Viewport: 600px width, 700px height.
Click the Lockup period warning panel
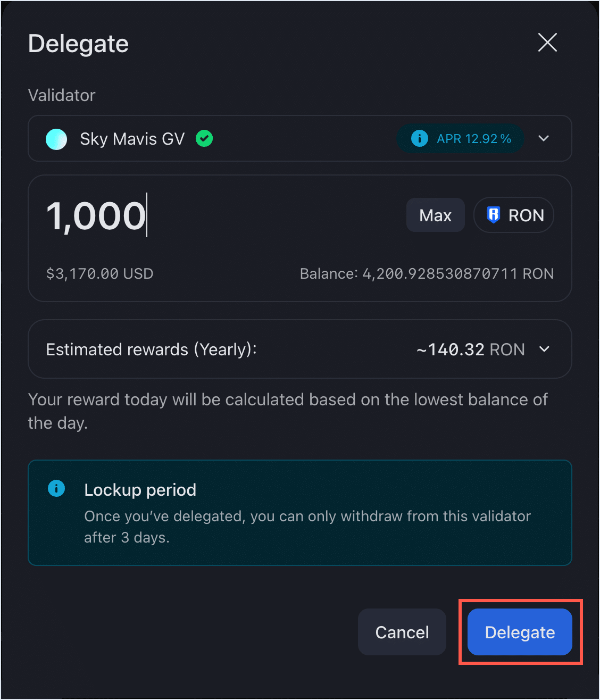(x=299, y=513)
